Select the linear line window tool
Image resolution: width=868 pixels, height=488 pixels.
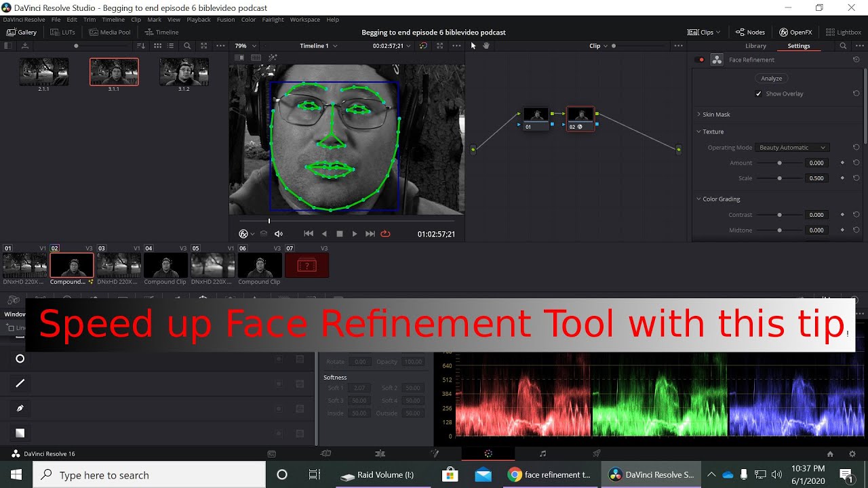pyautogui.click(x=20, y=383)
